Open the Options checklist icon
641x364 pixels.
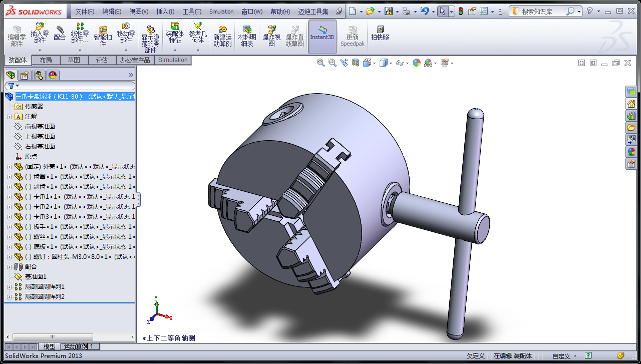point(483,11)
